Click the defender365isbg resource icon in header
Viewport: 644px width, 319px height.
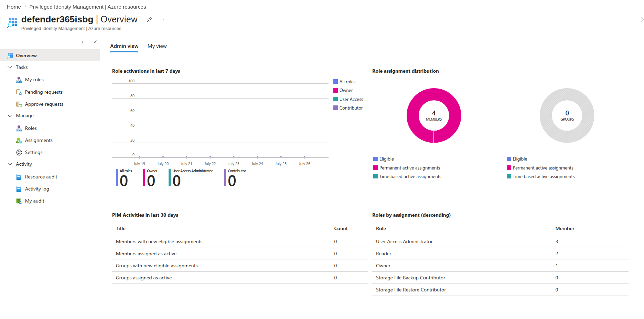[x=12, y=22]
